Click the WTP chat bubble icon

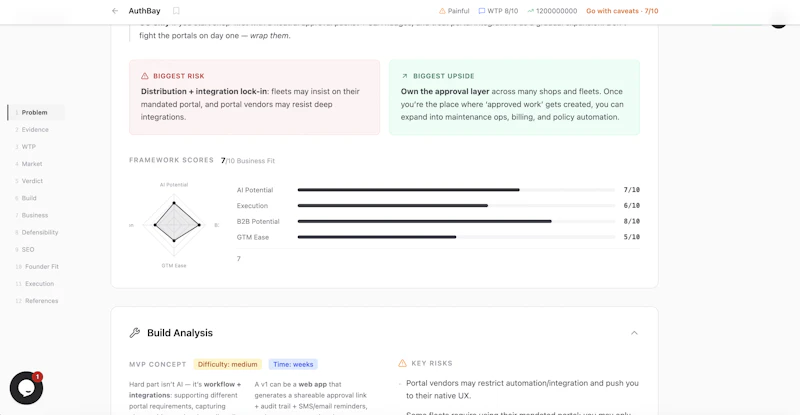(481, 11)
